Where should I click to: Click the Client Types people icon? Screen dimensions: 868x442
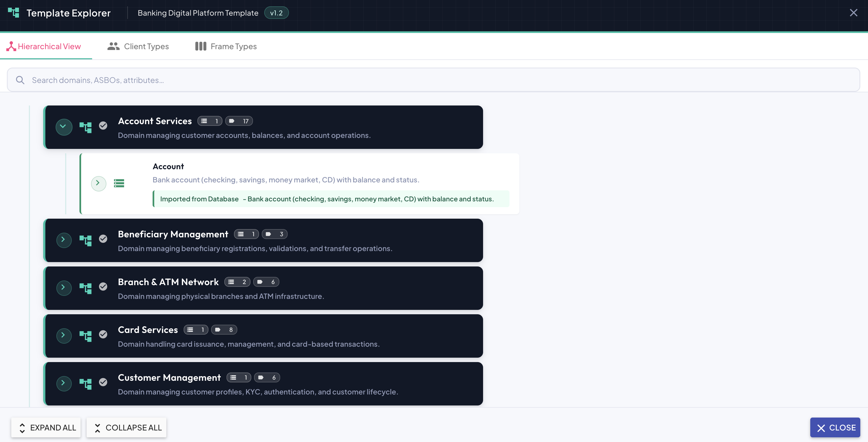click(x=114, y=46)
